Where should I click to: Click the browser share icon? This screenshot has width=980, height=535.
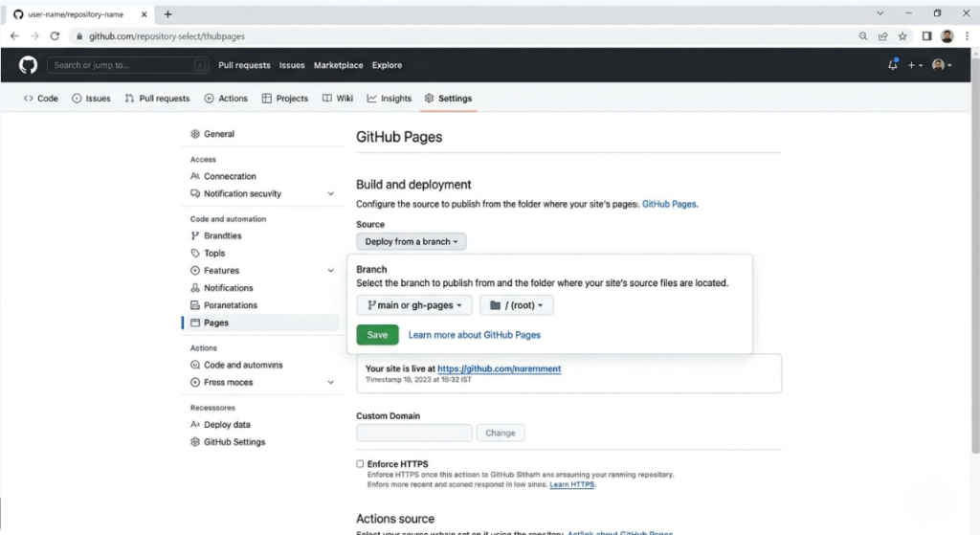[883, 36]
